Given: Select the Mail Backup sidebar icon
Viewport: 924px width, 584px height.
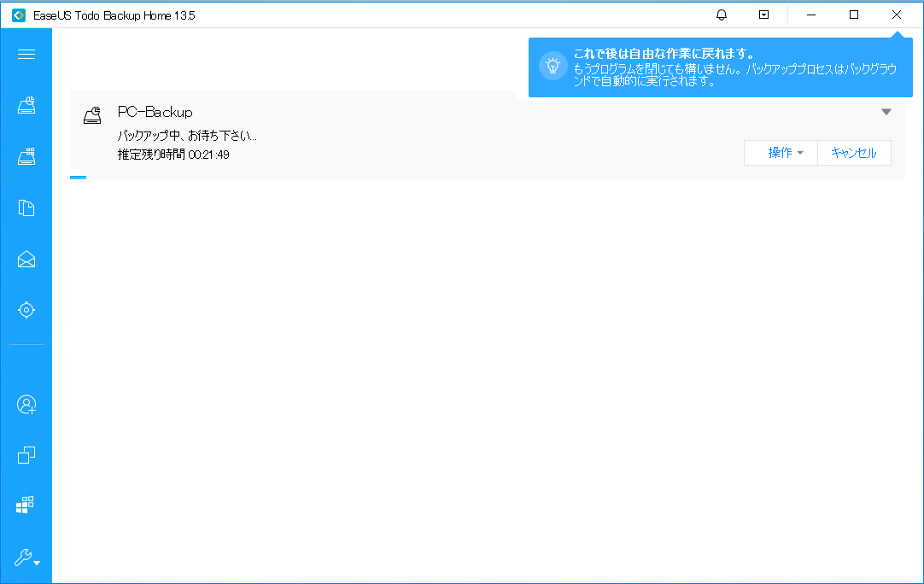Looking at the screenshot, I should [26, 260].
